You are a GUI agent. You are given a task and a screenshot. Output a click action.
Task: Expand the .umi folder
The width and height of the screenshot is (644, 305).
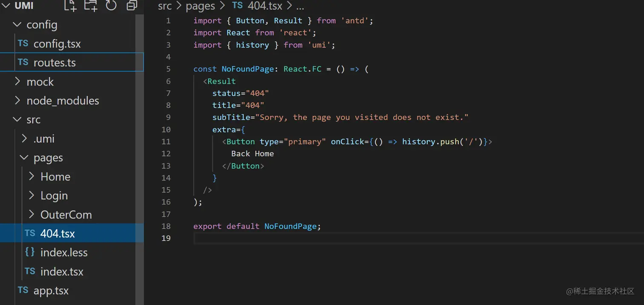[x=24, y=138]
